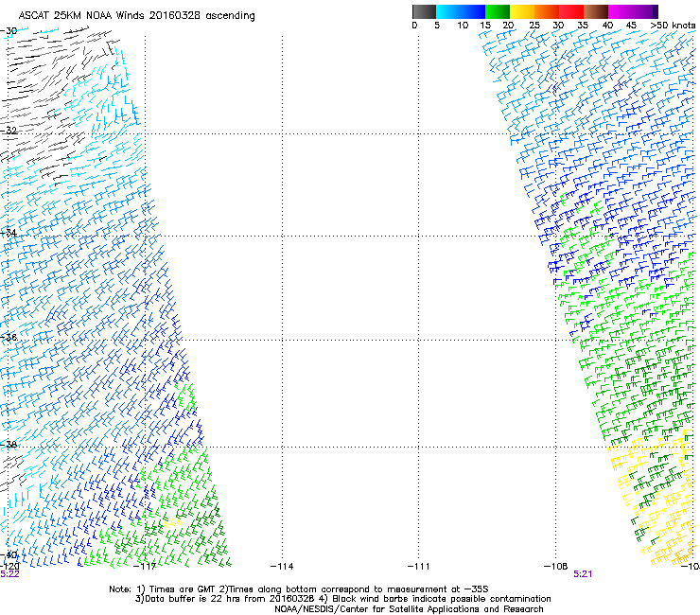This screenshot has width=700, height=615.
Task: Click the '15' label under the color bar
Action: pos(485,26)
